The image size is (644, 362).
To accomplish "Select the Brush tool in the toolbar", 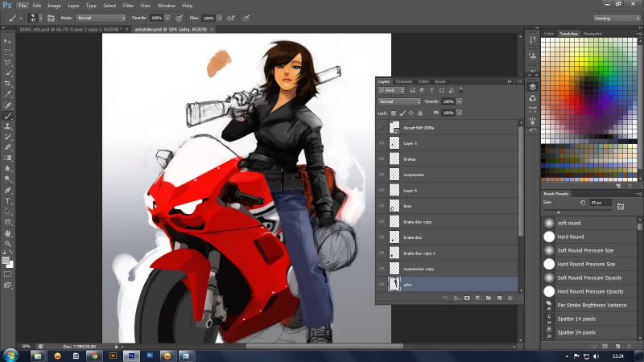I will click(x=8, y=116).
